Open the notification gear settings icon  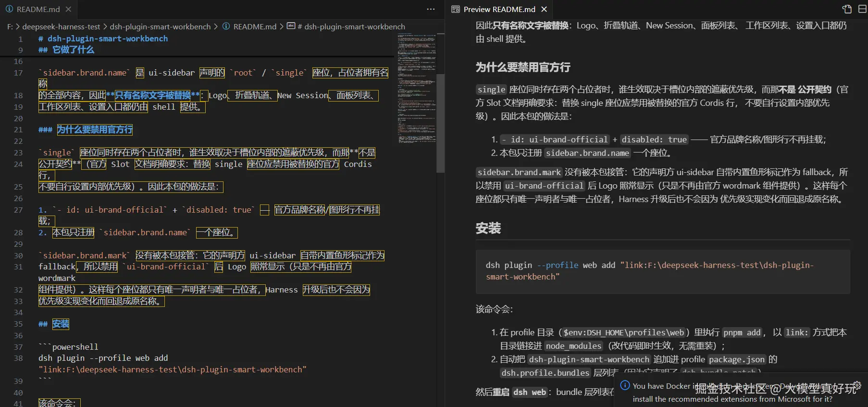click(857, 385)
